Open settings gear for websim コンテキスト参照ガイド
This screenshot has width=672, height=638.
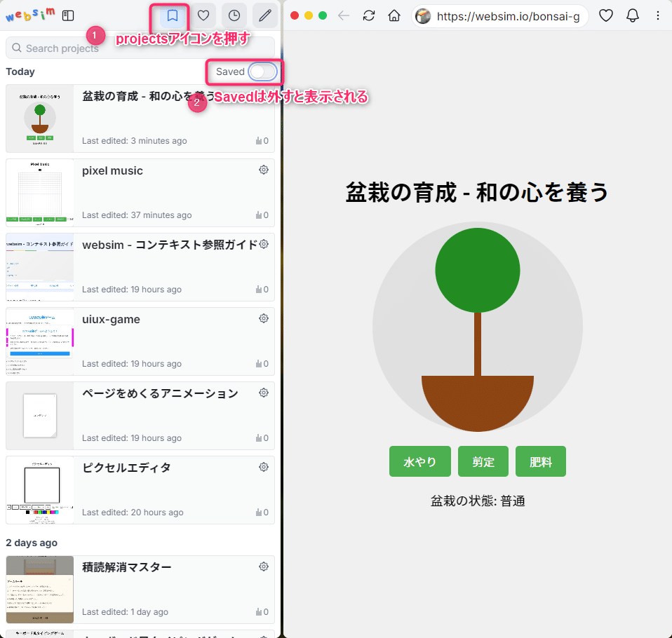(264, 244)
